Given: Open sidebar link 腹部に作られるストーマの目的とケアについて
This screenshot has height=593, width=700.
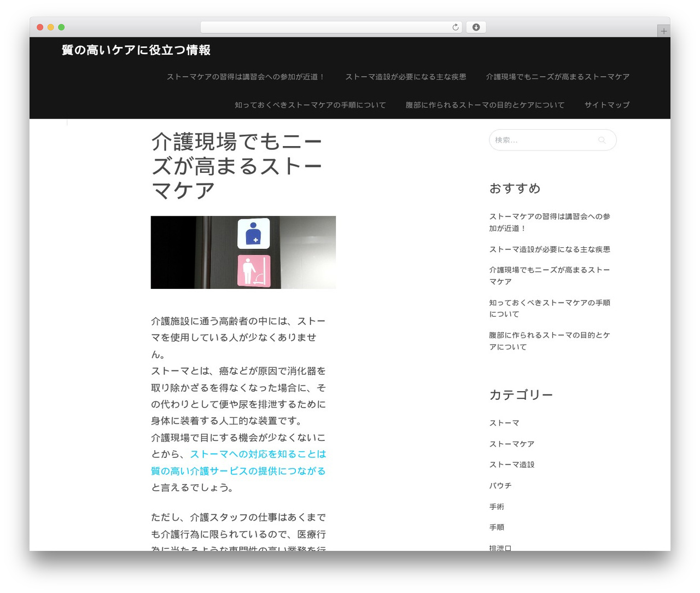Looking at the screenshot, I should click(x=550, y=341).
